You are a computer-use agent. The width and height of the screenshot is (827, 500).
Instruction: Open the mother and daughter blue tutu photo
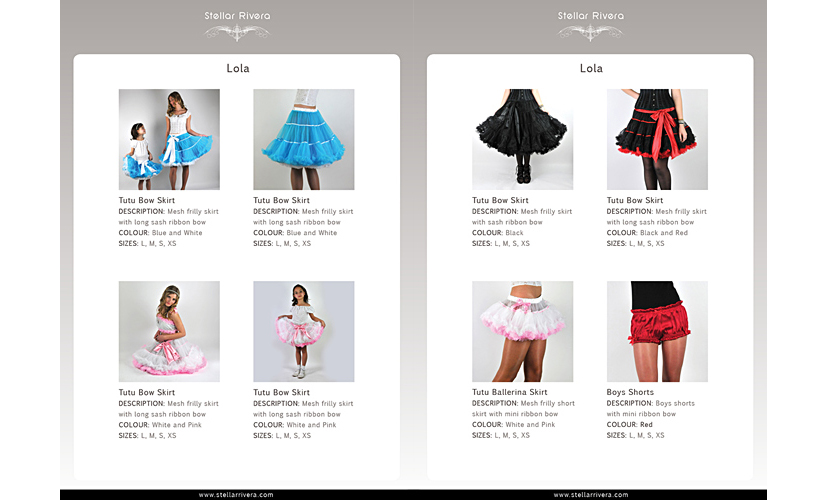tap(169, 139)
